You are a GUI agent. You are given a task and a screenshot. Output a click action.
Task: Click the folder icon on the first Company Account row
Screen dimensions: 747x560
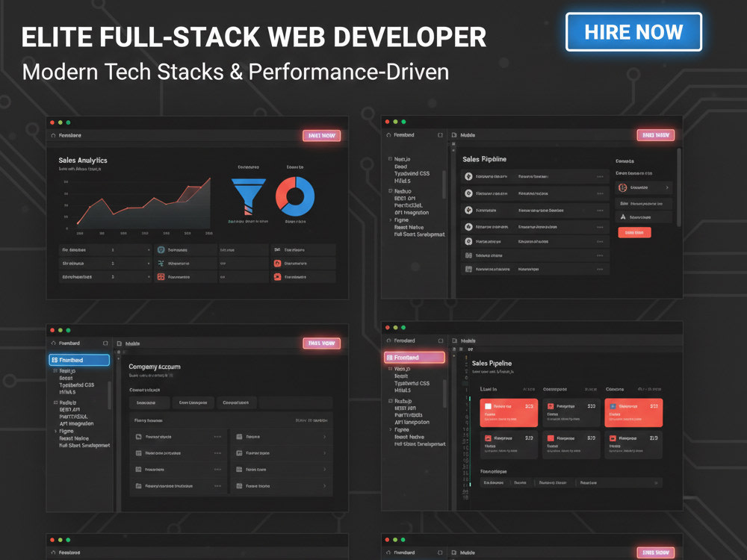click(139, 437)
